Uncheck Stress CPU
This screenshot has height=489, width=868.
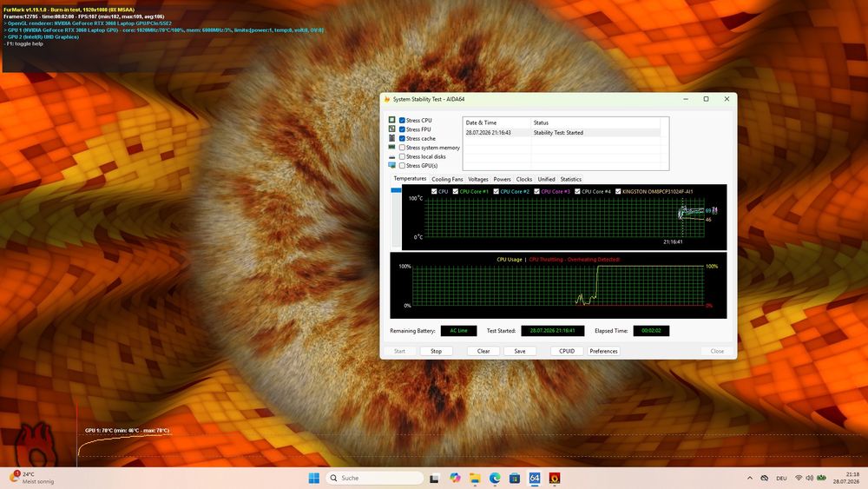[403, 120]
